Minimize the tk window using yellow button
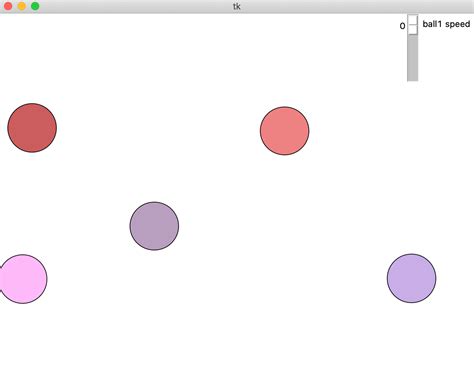474x384 pixels. (x=22, y=6)
